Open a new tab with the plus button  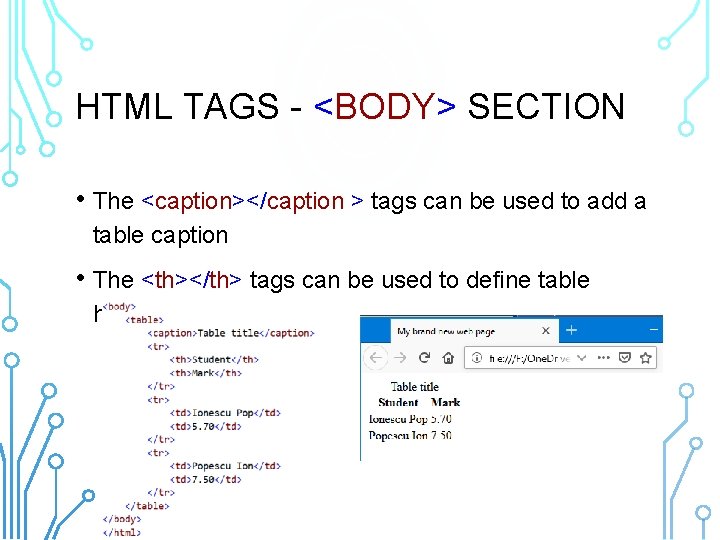tap(571, 330)
